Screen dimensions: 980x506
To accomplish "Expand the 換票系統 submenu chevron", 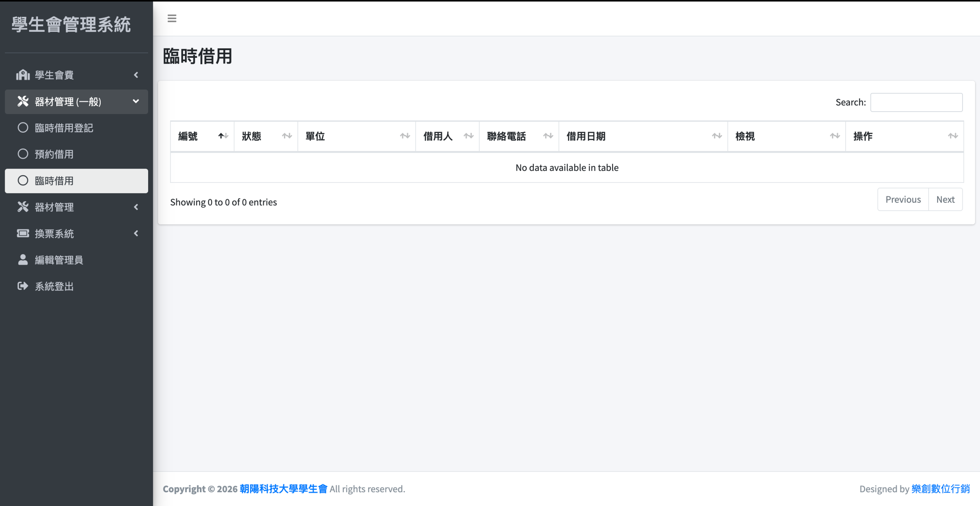I will click(136, 233).
